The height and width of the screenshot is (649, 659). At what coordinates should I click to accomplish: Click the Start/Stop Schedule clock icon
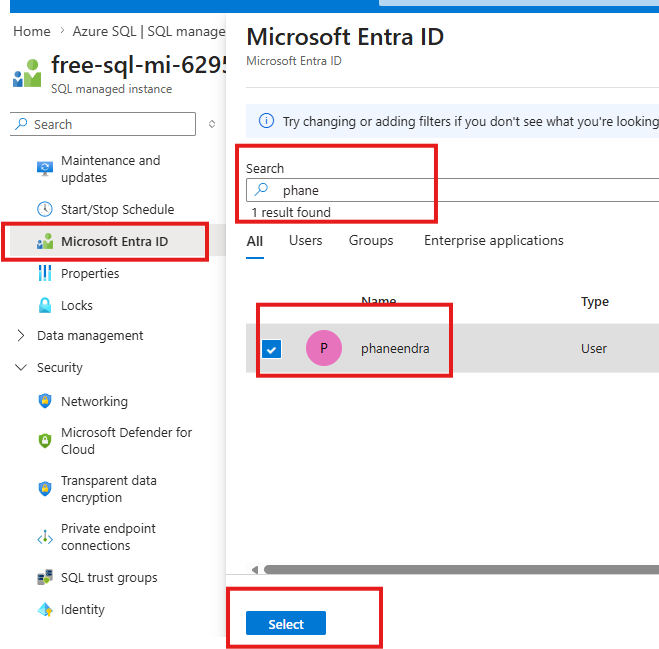(x=45, y=209)
